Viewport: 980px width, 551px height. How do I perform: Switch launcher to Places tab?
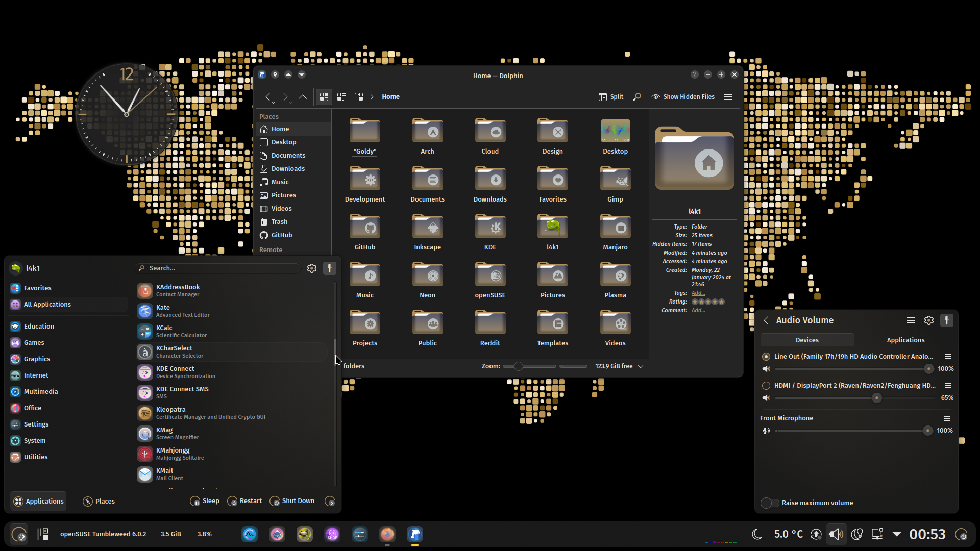pyautogui.click(x=99, y=502)
